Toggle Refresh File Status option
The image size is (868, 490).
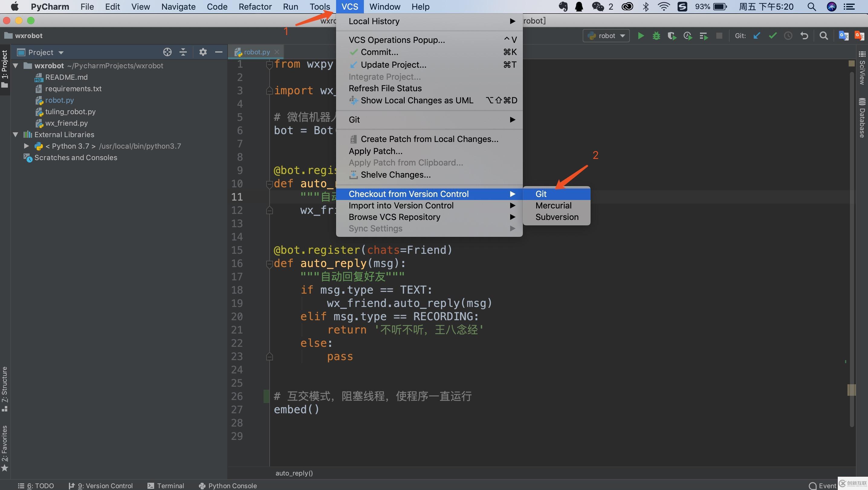[x=384, y=88]
